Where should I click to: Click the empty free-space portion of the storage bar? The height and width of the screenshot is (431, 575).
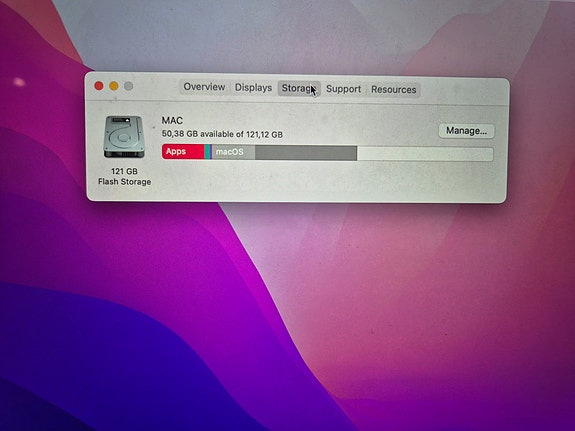pyautogui.click(x=425, y=154)
